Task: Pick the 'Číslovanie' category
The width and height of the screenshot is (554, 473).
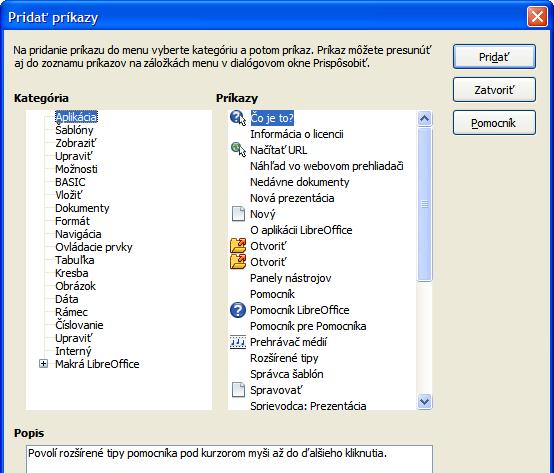Action: pos(79,325)
